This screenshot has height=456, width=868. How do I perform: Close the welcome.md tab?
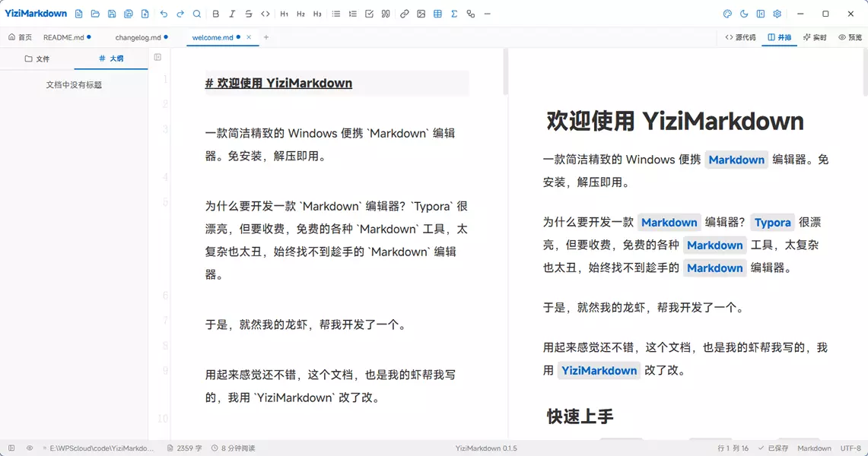tap(249, 37)
